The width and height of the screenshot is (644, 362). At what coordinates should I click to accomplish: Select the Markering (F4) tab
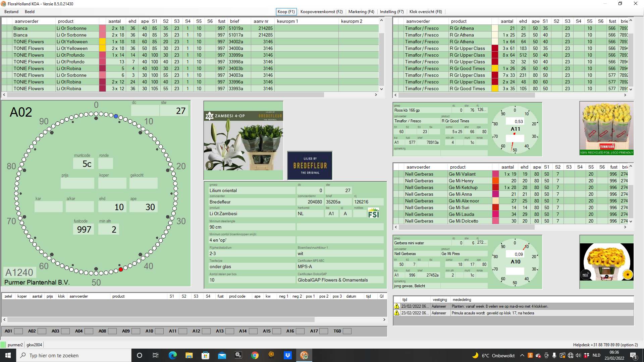(361, 12)
